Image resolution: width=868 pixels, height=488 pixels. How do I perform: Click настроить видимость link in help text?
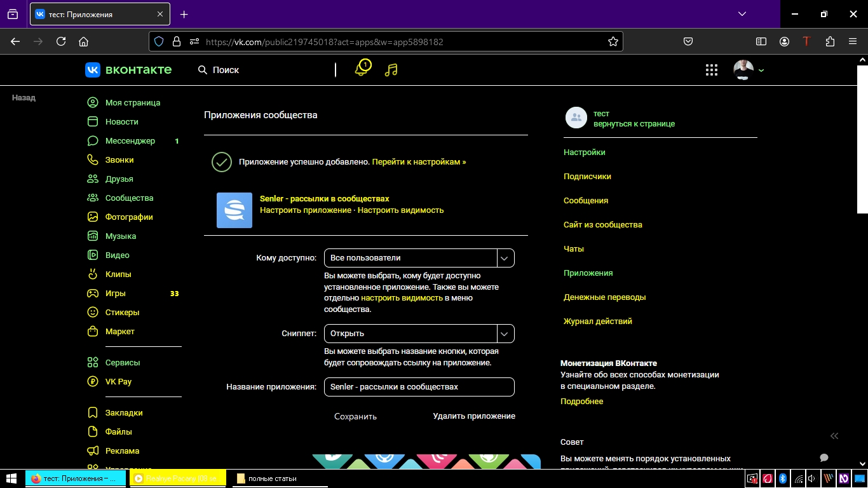(x=402, y=298)
